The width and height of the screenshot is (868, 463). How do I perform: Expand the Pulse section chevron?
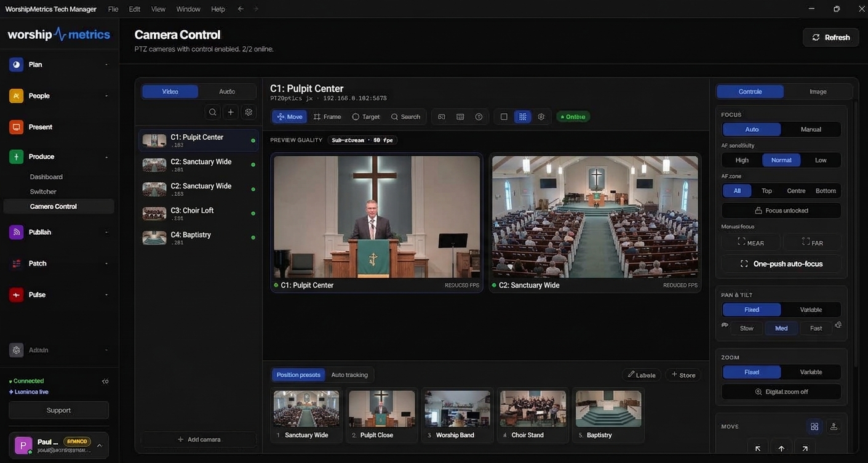point(106,295)
